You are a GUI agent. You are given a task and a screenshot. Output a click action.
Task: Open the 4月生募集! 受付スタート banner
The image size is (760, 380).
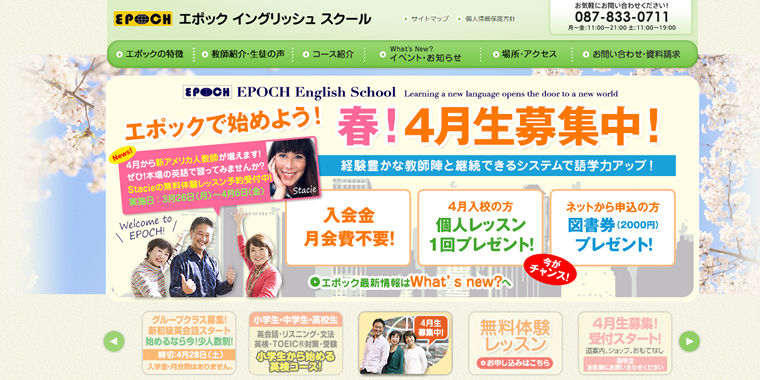(625, 343)
